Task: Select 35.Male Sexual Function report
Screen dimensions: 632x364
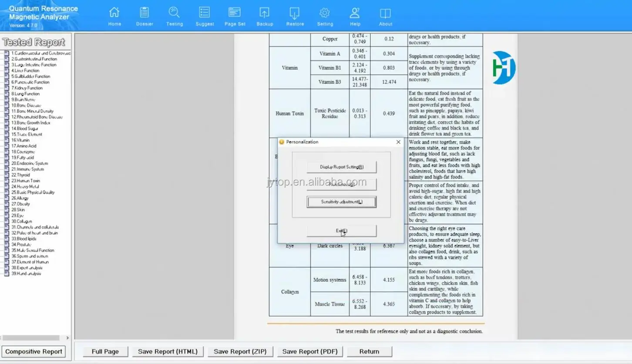Action: click(33, 250)
